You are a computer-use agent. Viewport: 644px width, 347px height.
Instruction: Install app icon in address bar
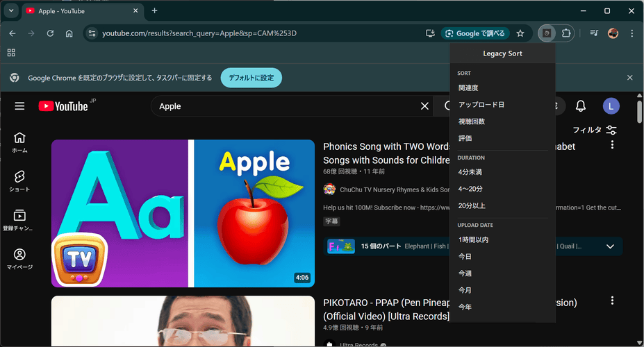pyautogui.click(x=430, y=33)
